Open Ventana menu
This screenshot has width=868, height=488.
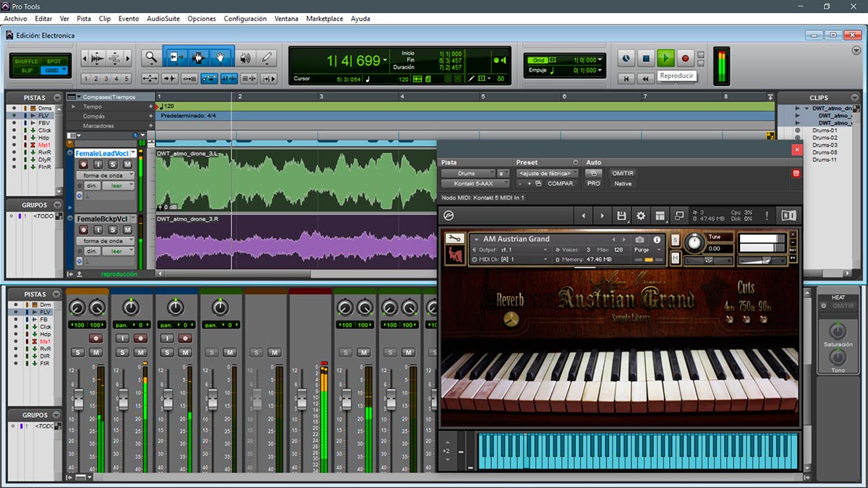(286, 19)
